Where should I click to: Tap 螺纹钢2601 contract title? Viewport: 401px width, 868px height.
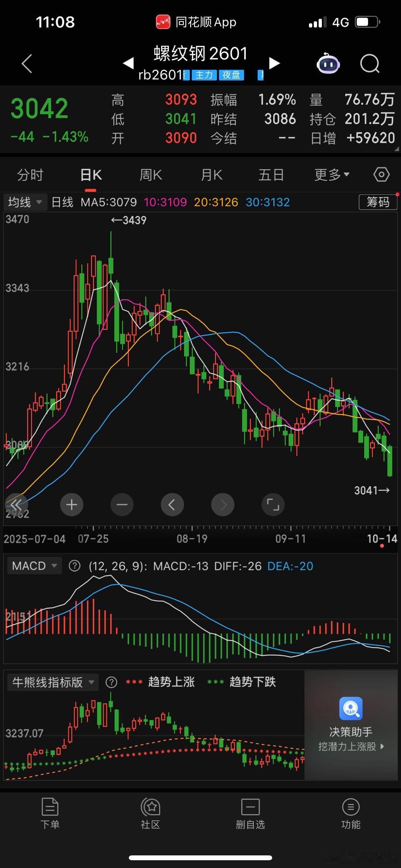click(x=200, y=53)
